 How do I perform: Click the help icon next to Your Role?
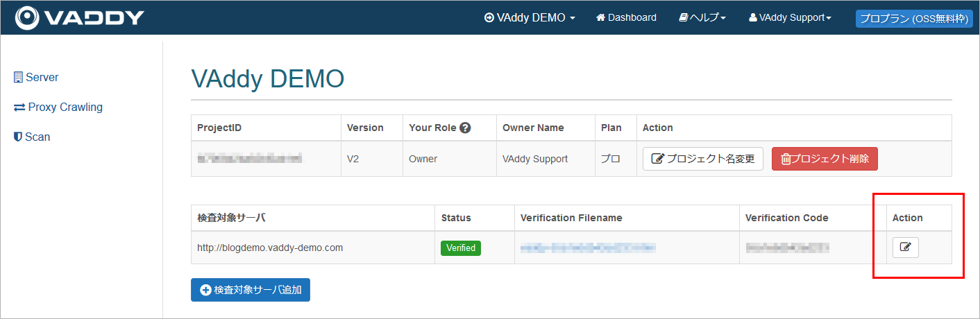pyautogui.click(x=466, y=128)
